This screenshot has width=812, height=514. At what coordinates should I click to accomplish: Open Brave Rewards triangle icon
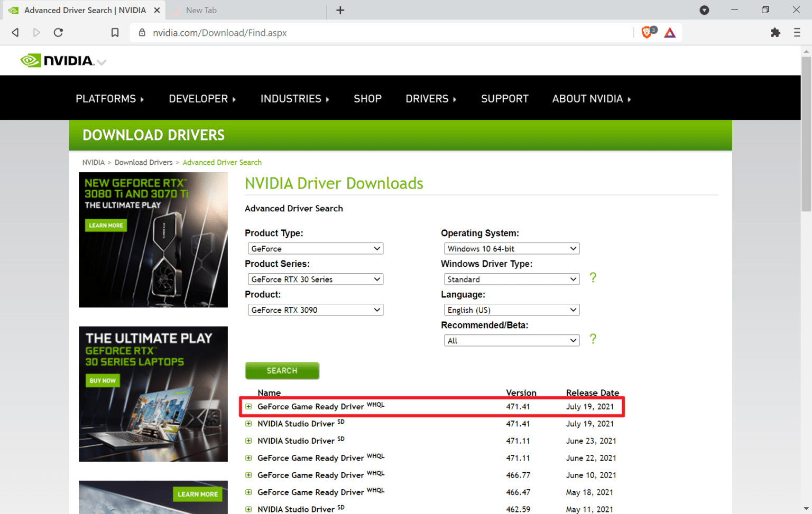pos(670,33)
